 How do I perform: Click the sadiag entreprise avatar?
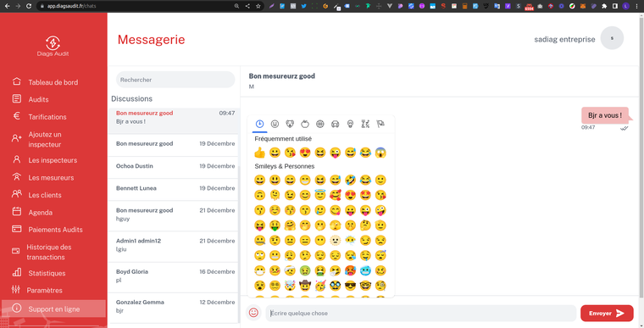[612, 38]
